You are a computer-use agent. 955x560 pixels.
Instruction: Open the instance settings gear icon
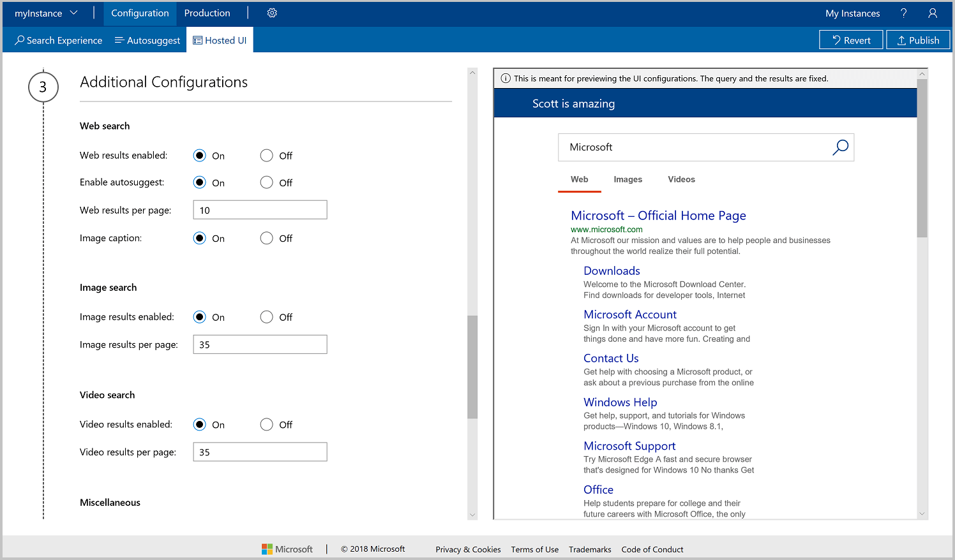pyautogui.click(x=272, y=13)
